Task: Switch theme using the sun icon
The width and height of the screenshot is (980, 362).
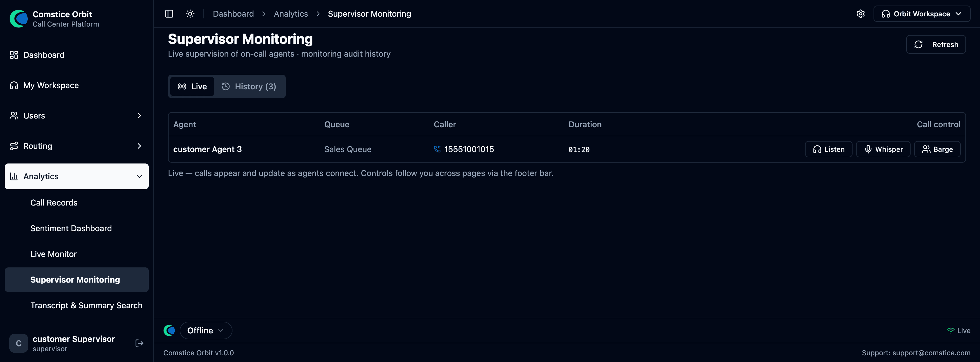Action: 190,14
